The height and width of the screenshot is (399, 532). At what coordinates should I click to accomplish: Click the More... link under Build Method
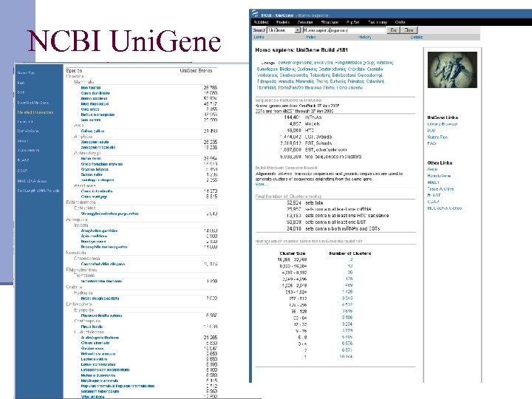[x=262, y=184]
